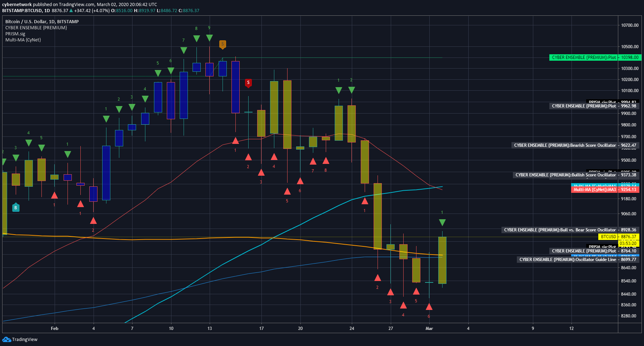Click the red S sell marker
Image resolution: width=644 pixels, height=346 pixels.
tap(248, 83)
